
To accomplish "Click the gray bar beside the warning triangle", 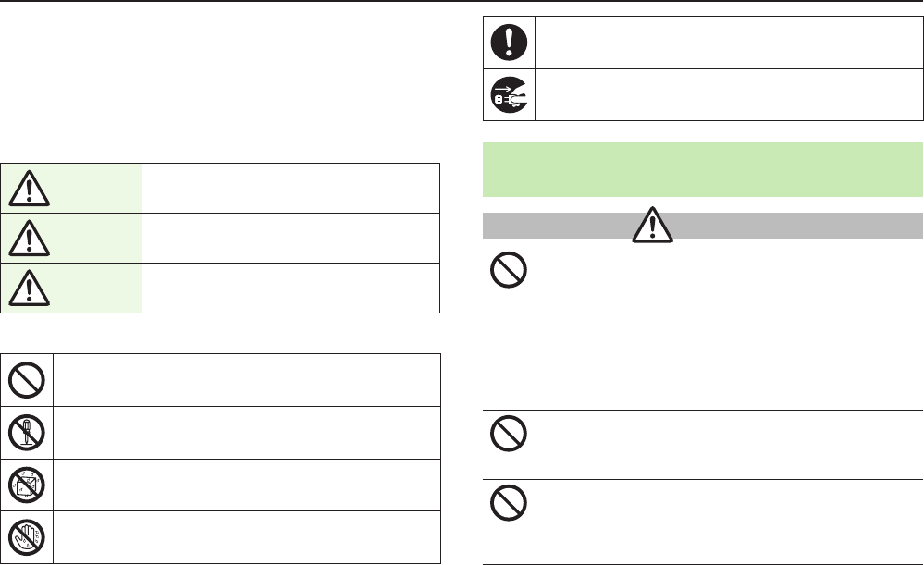I will click(795, 225).
